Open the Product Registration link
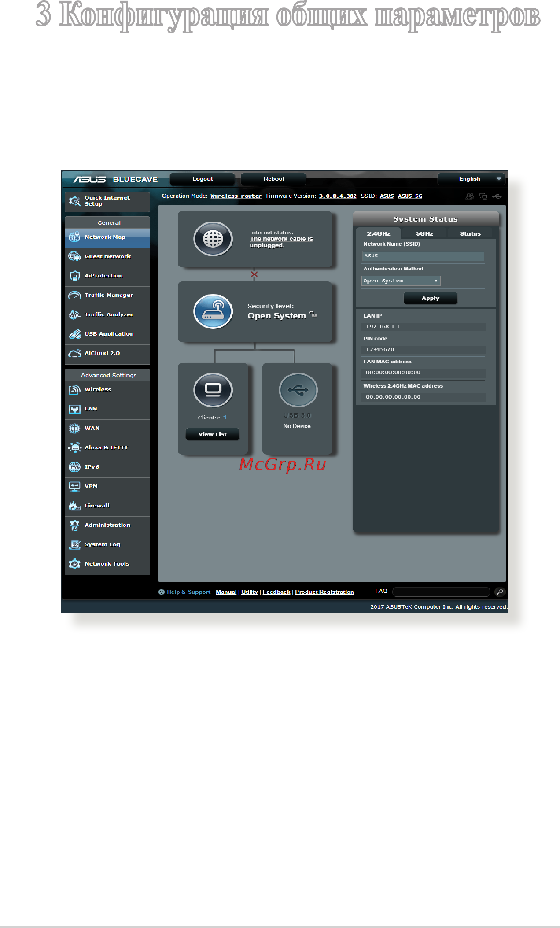Viewport: 560px width, 928px height. click(x=324, y=592)
